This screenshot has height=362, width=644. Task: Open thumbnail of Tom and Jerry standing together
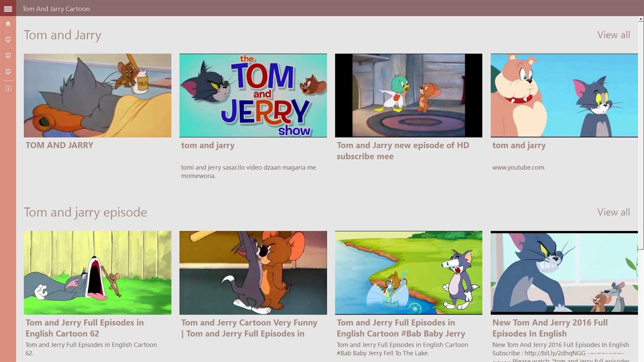click(x=253, y=273)
